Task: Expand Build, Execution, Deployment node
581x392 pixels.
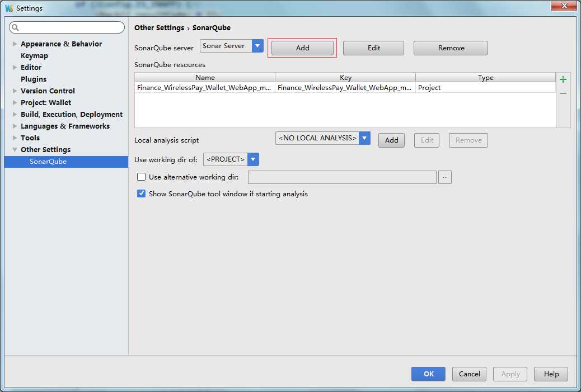Action: (x=15, y=115)
